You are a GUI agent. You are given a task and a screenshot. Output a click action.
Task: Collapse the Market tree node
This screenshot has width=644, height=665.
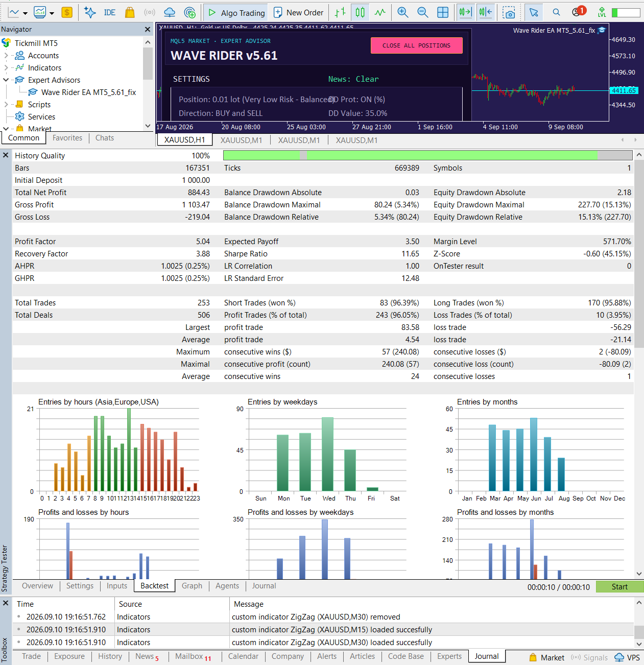(x=6, y=129)
